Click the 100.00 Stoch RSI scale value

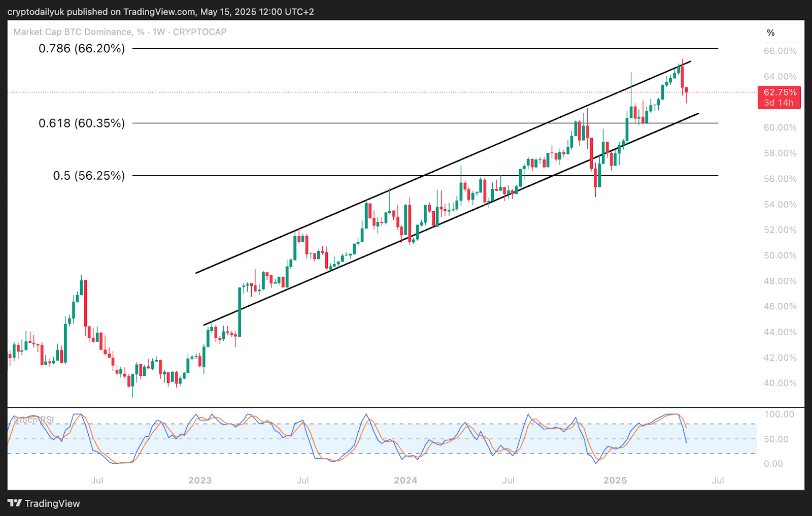779,414
